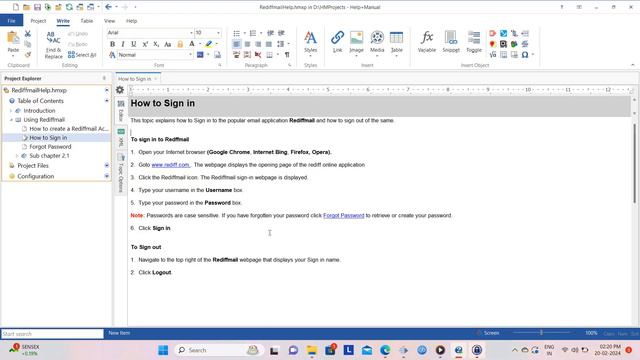
Task: Toggle Italic formatting
Action: pyautogui.click(x=123, y=44)
